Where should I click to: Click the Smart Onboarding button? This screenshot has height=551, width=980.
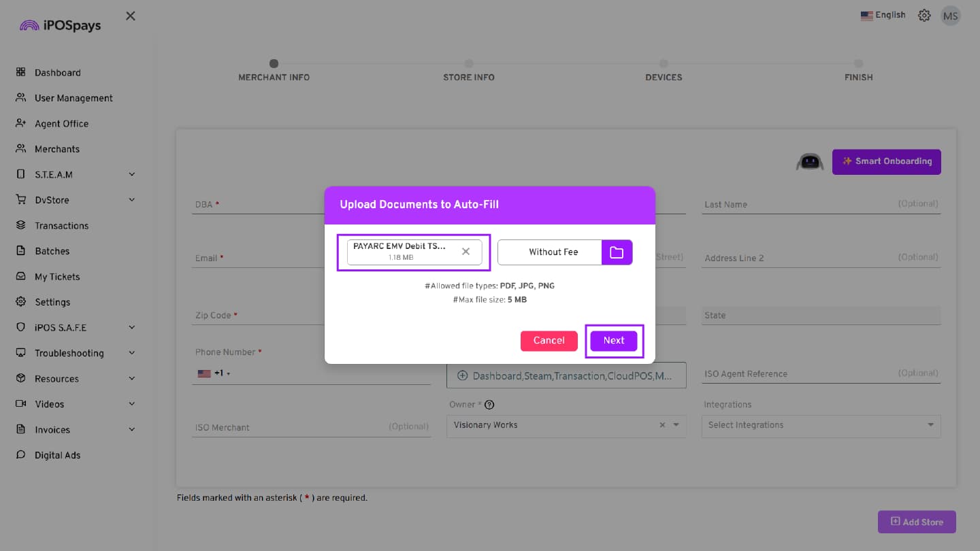coord(886,162)
